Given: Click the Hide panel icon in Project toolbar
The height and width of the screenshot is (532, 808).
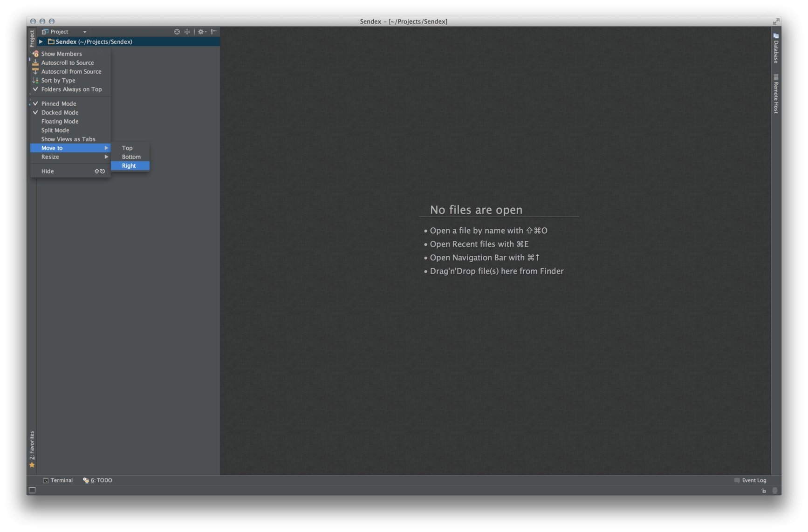Looking at the screenshot, I should (213, 32).
